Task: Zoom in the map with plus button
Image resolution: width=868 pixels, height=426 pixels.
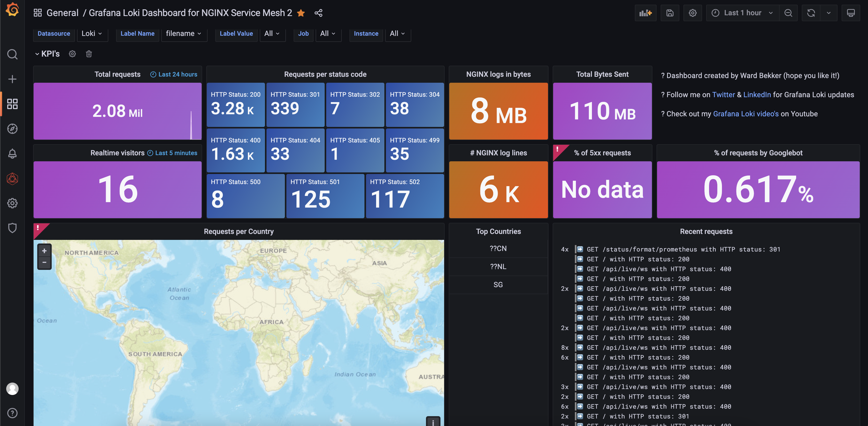Action: pos(44,251)
